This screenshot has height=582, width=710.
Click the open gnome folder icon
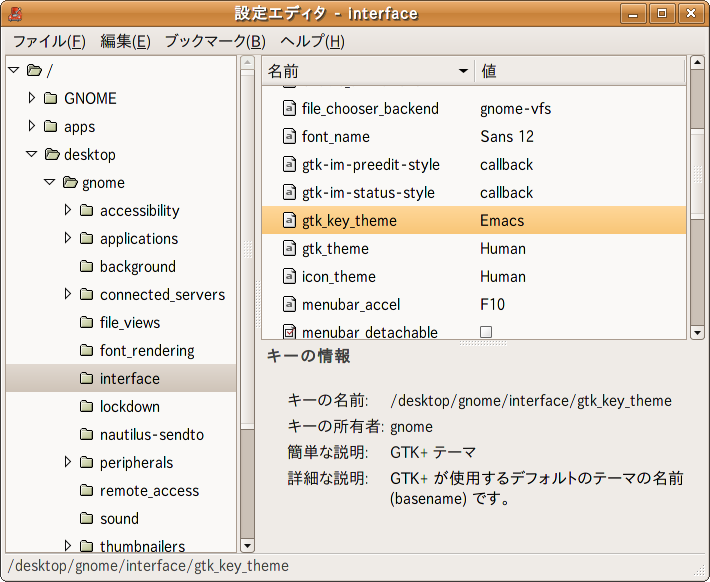pos(70,183)
